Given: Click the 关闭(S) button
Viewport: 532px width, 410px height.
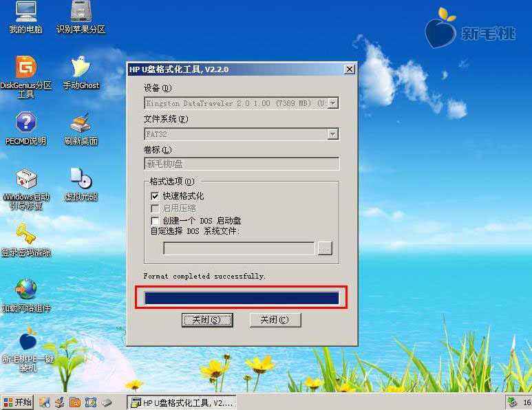Looking at the screenshot, I should (x=207, y=320).
